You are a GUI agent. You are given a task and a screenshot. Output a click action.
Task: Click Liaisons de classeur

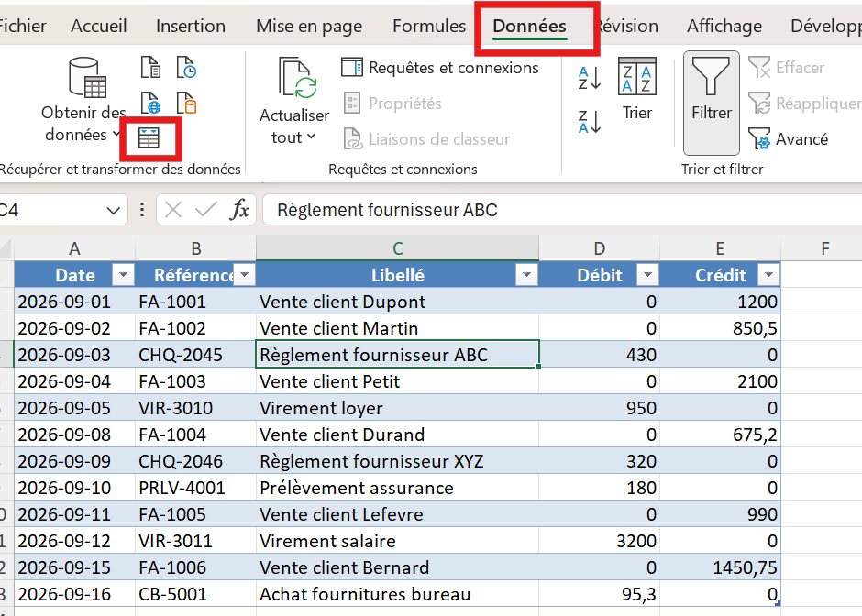[x=426, y=139]
